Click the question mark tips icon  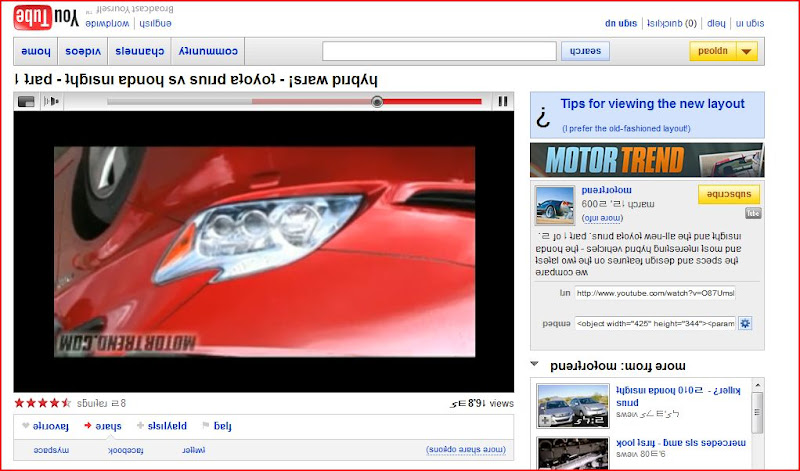[x=543, y=118]
